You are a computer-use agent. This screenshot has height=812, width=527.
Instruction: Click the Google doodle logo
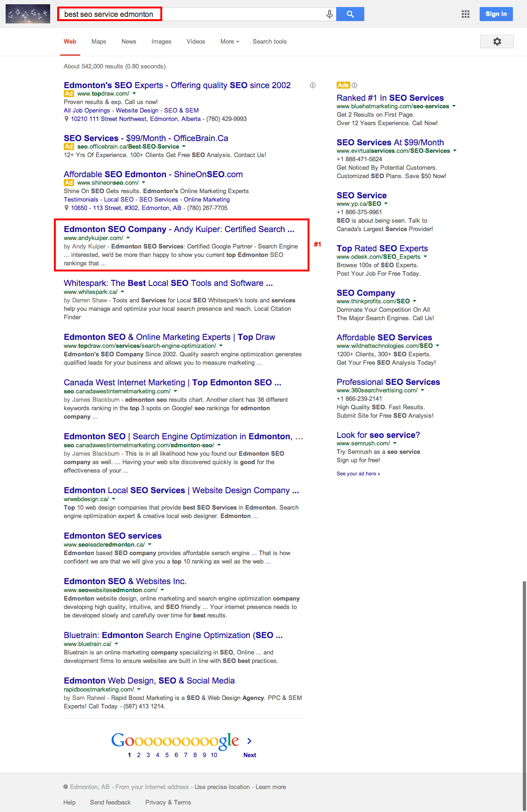click(x=28, y=14)
